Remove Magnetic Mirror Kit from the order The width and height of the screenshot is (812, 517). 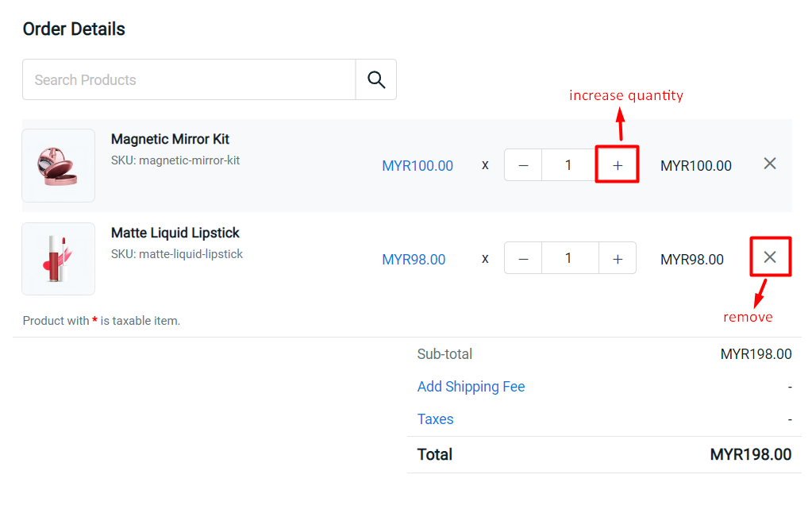tap(769, 164)
